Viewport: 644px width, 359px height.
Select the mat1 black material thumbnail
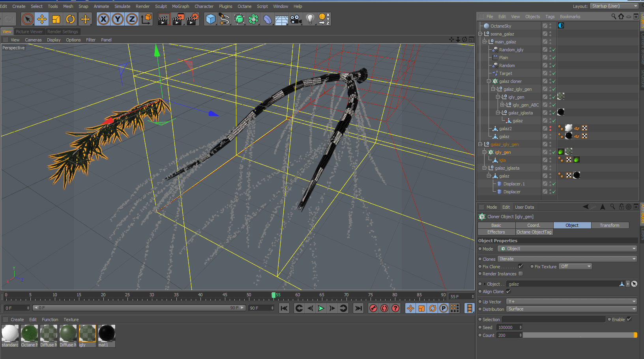(107, 334)
